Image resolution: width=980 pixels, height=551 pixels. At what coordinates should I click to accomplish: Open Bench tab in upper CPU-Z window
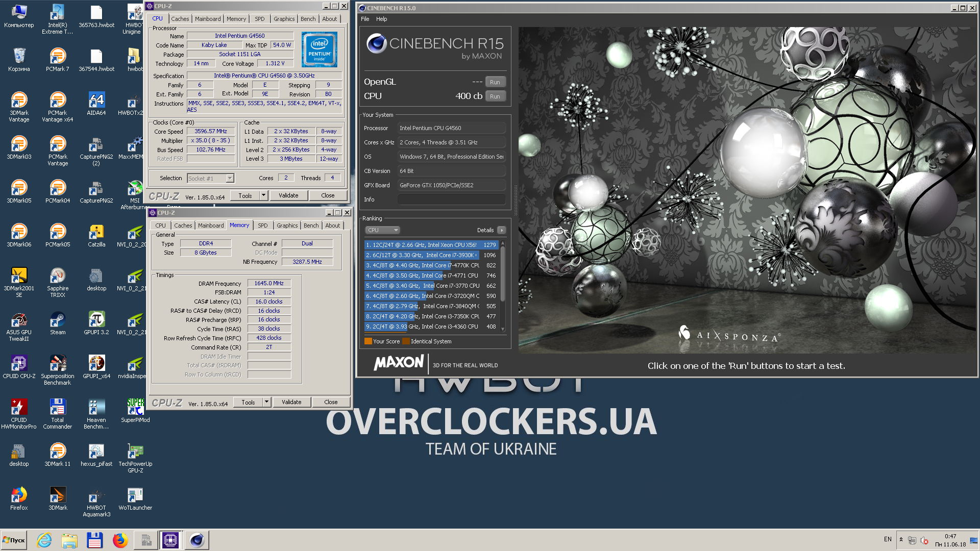(308, 19)
